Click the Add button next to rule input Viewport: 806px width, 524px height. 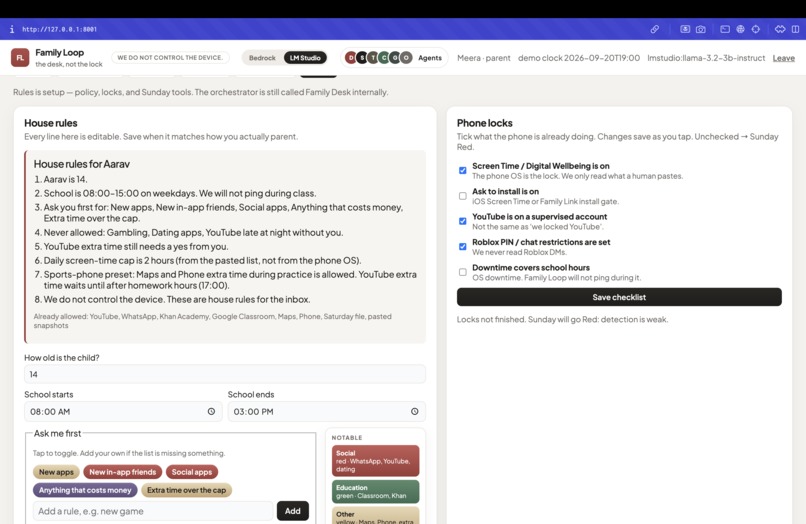pyautogui.click(x=292, y=511)
